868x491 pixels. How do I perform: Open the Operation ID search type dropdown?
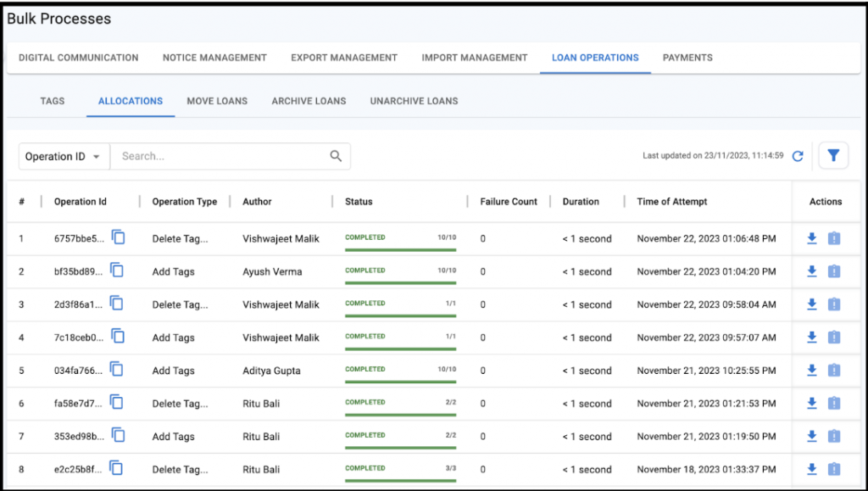tap(64, 156)
